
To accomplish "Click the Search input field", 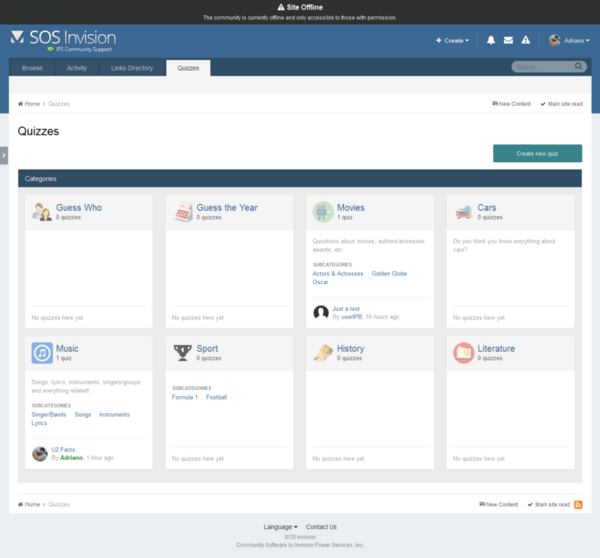I will coord(542,67).
